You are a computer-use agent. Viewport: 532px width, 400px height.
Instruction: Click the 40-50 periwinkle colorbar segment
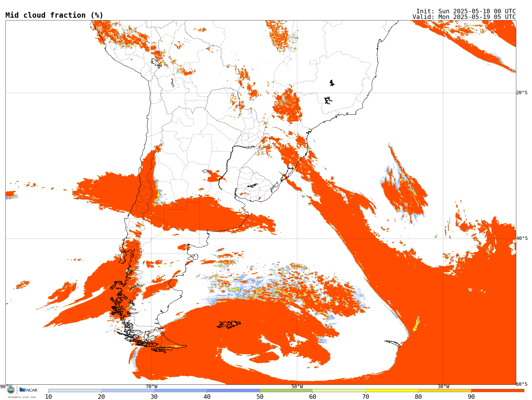233,391
